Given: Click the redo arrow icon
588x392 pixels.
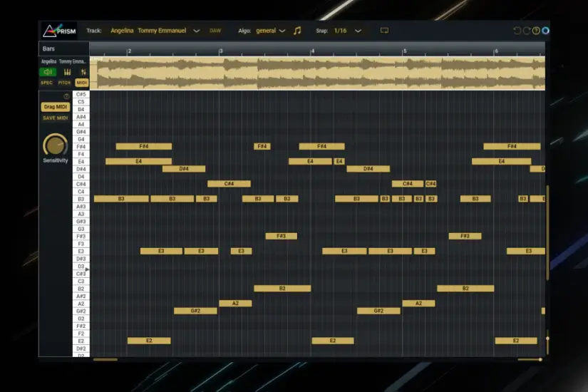Looking at the screenshot, I should [x=527, y=31].
